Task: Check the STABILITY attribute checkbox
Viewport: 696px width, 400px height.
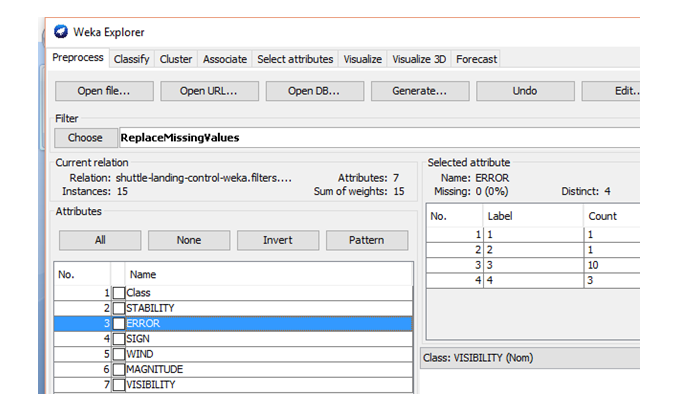Action: (119, 308)
